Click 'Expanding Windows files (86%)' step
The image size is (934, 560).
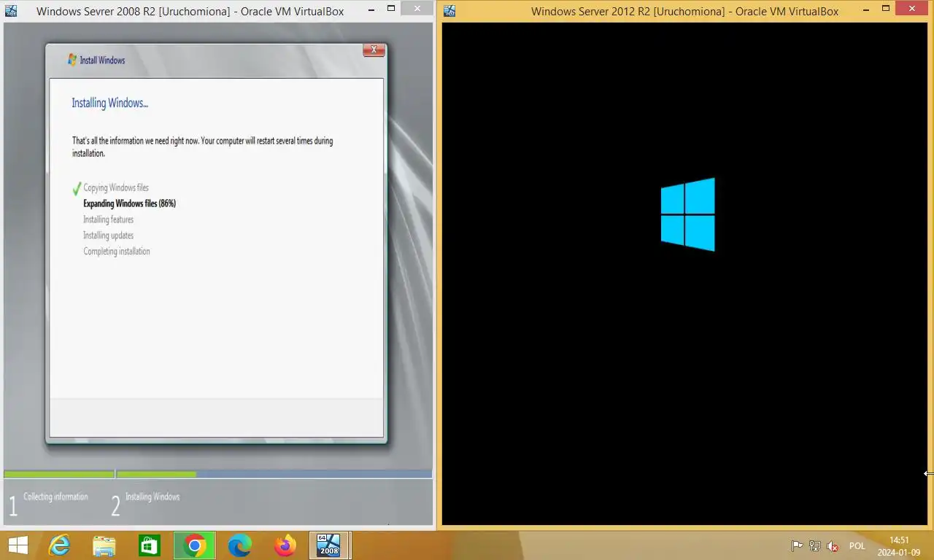click(x=129, y=203)
